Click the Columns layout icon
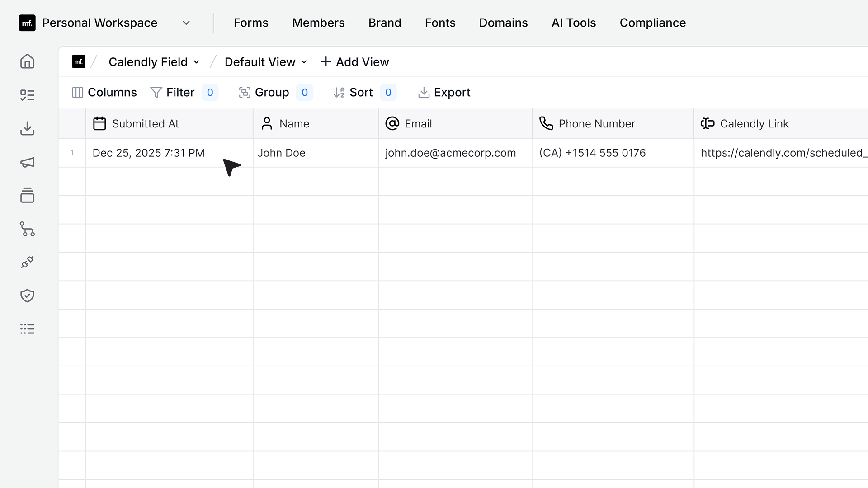The image size is (868, 488). pyautogui.click(x=77, y=93)
